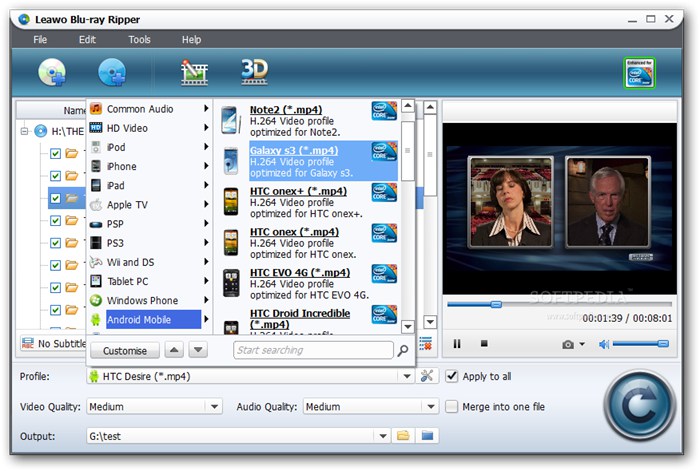The width and height of the screenshot is (700, 471).
Task: Open the output folder blue icon
Action: pos(427,435)
